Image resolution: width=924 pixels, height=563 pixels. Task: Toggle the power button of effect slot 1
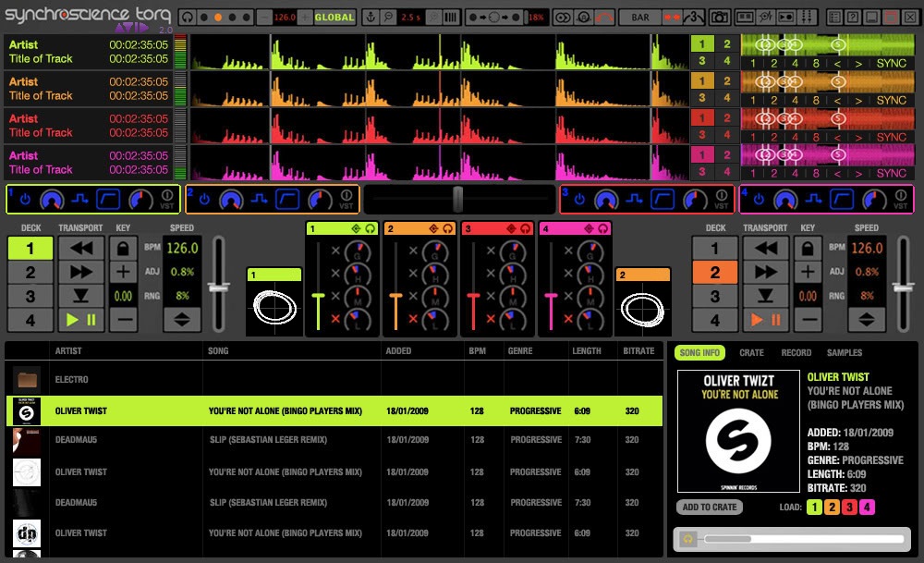(x=25, y=200)
